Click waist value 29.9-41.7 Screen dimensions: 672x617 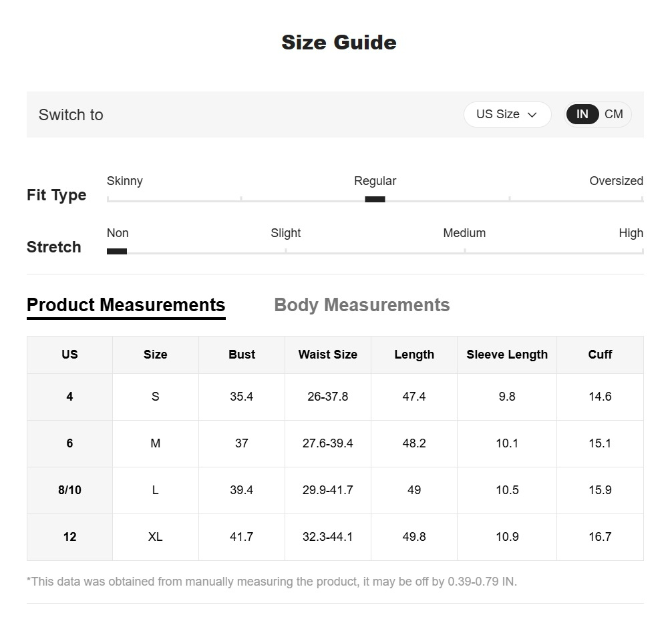pos(328,490)
